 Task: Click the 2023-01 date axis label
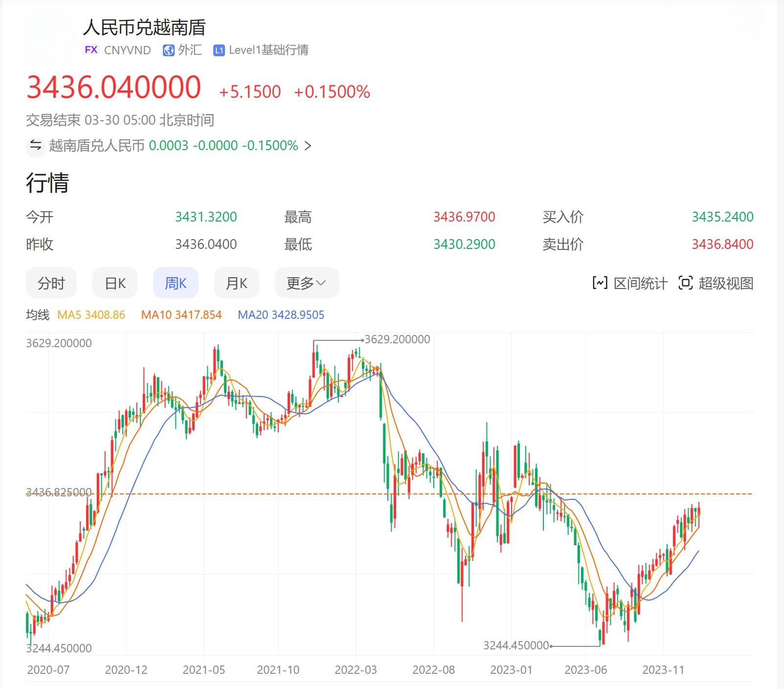pos(512,670)
